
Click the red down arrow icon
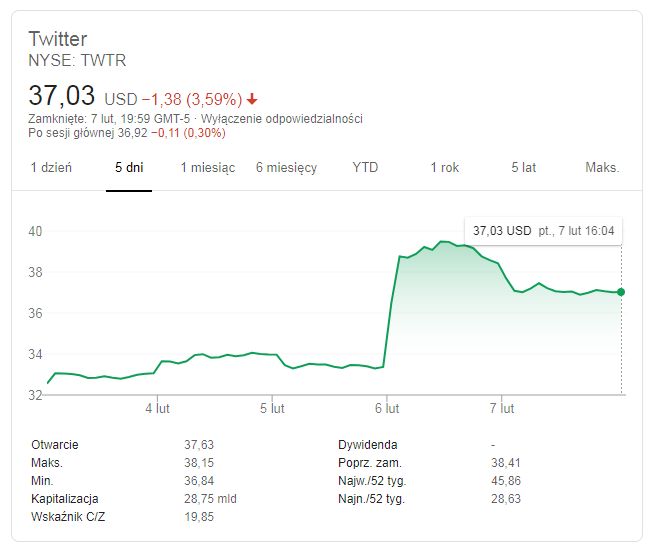(x=252, y=99)
